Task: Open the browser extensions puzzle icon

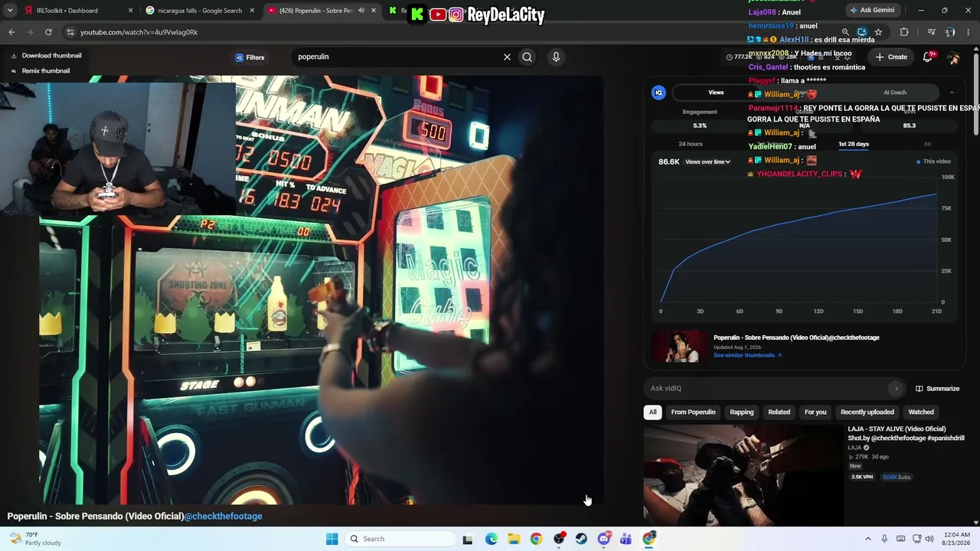Action: [x=904, y=32]
